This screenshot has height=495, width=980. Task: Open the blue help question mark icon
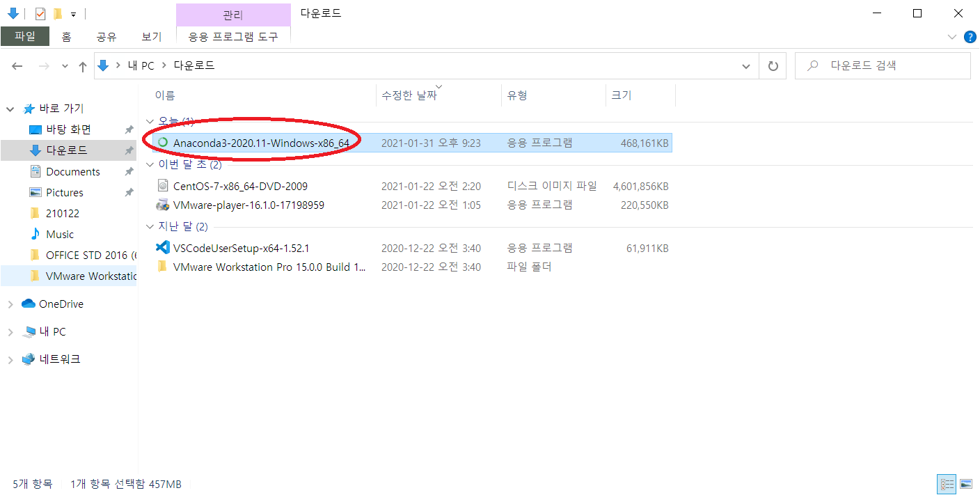click(970, 37)
